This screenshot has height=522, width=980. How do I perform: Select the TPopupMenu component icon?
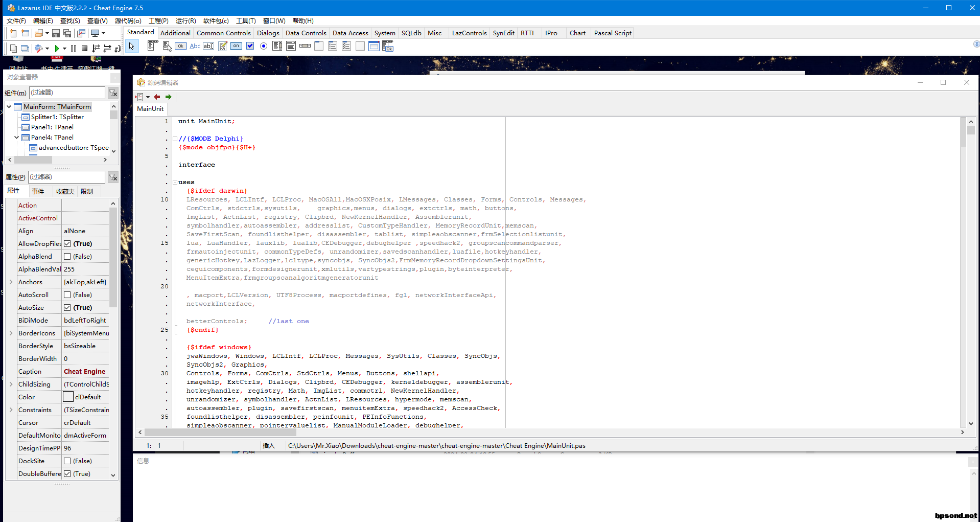click(167, 46)
